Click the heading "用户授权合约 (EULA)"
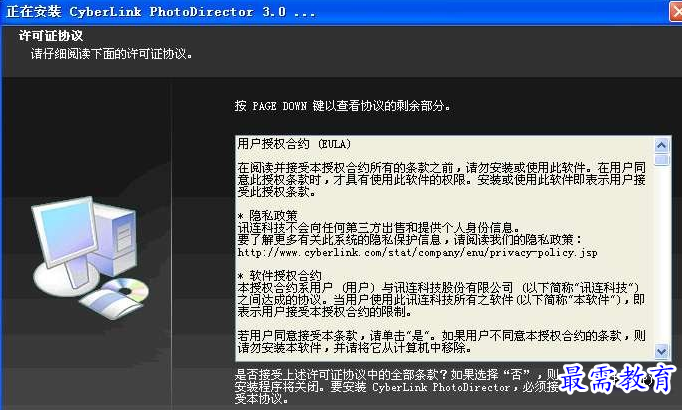Image resolution: width=682 pixels, height=410 pixels. coord(294,144)
